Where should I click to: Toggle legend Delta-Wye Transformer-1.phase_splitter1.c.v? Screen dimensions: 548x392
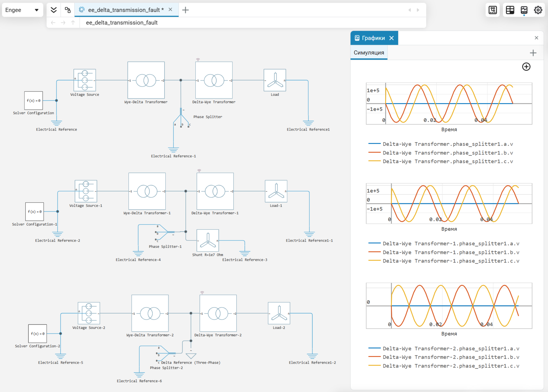coord(444,261)
